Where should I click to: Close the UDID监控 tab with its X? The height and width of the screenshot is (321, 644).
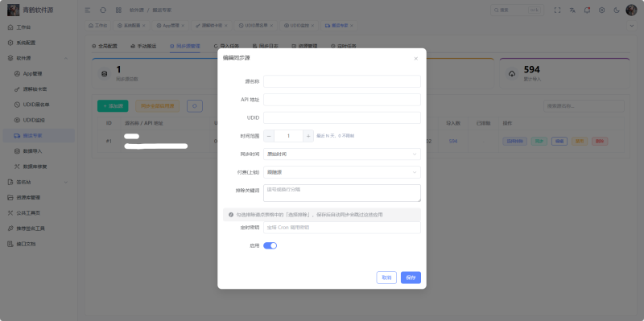[312, 26]
